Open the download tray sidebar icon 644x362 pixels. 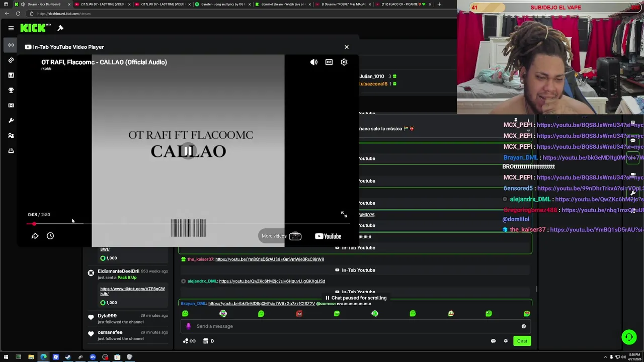(x=11, y=150)
